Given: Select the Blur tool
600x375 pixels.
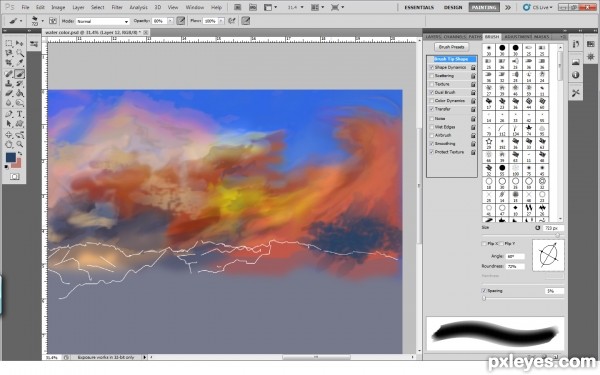Looking at the screenshot, I should (x=9, y=103).
